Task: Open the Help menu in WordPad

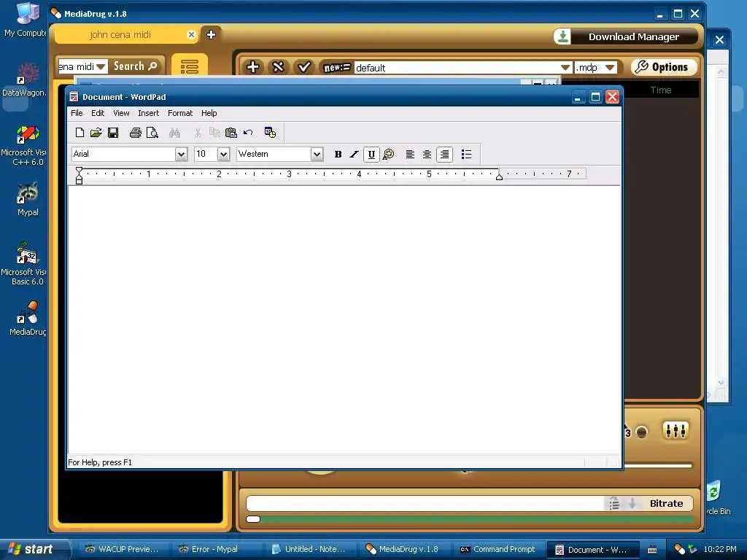Action: click(209, 113)
